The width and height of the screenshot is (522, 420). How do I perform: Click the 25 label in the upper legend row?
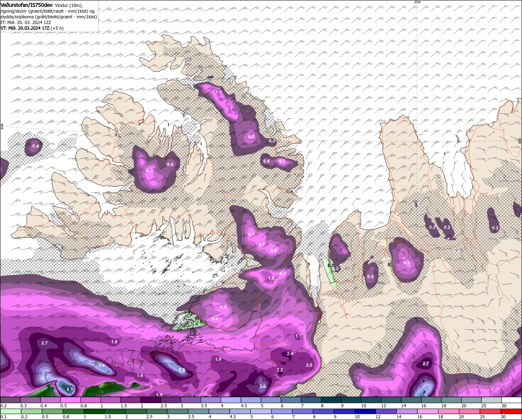(484, 406)
